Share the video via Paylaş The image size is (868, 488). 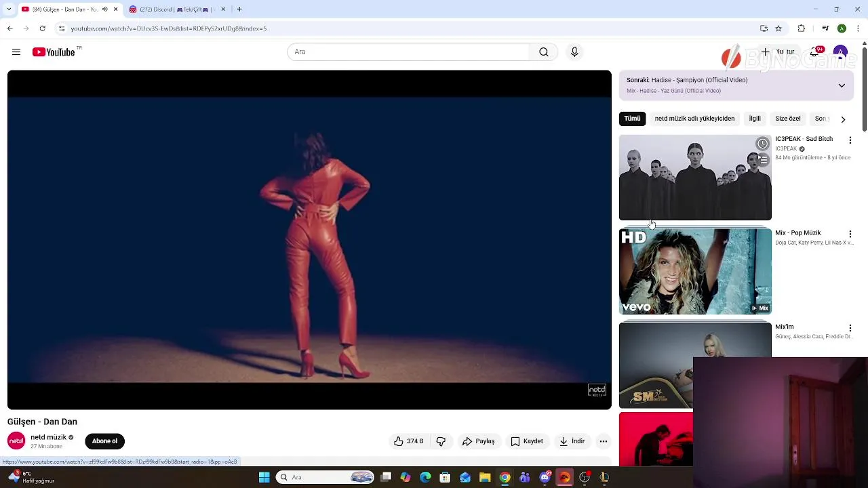(479, 441)
